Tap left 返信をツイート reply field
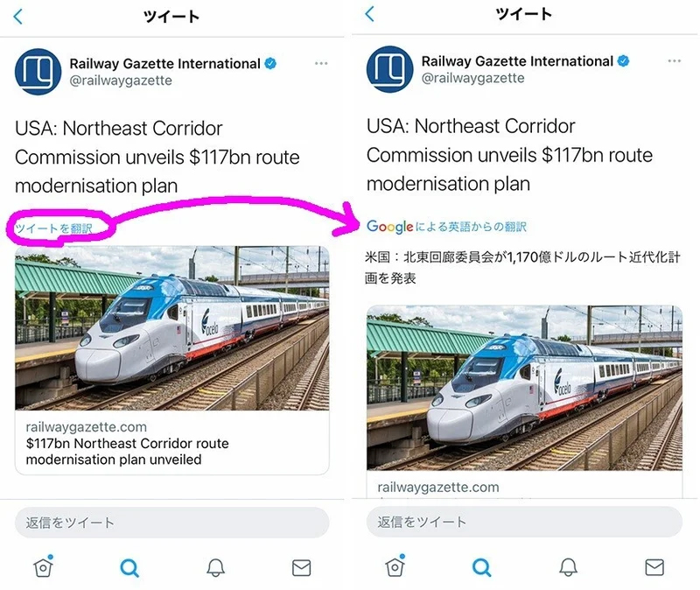700x590 pixels. [x=171, y=523]
